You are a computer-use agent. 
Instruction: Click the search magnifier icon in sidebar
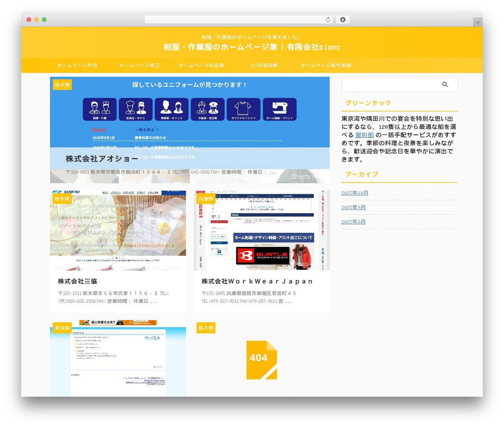coord(445,84)
